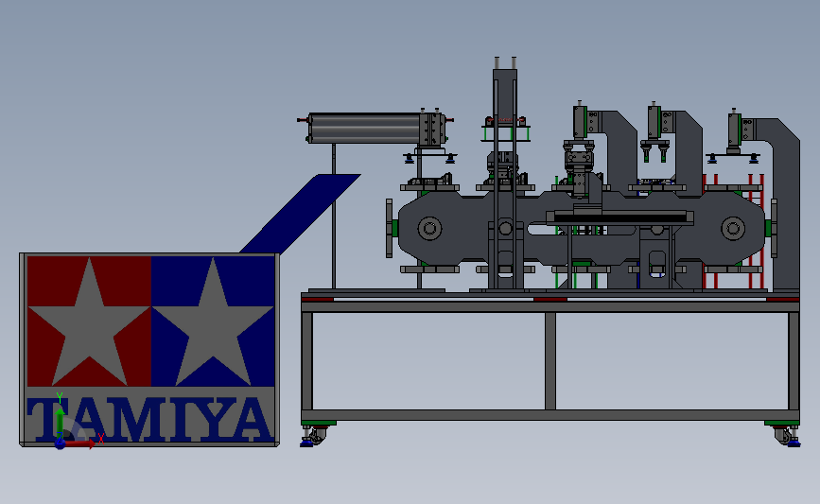
Task: Select the grey star on the blue panel
Action: click(213, 322)
